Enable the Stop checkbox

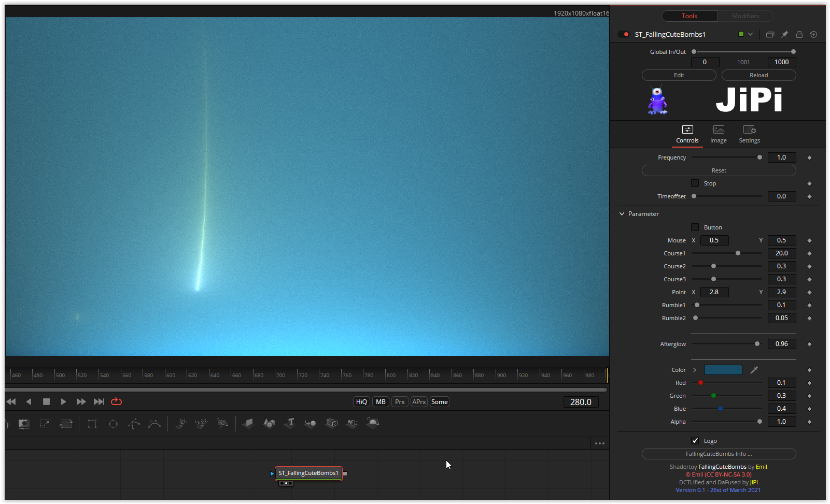(x=695, y=183)
